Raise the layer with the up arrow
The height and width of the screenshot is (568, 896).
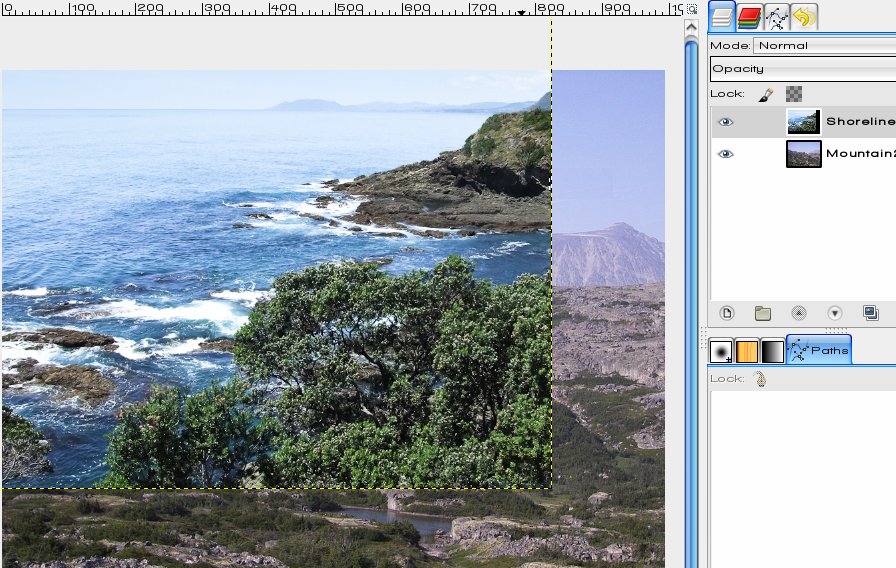pos(799,313)
